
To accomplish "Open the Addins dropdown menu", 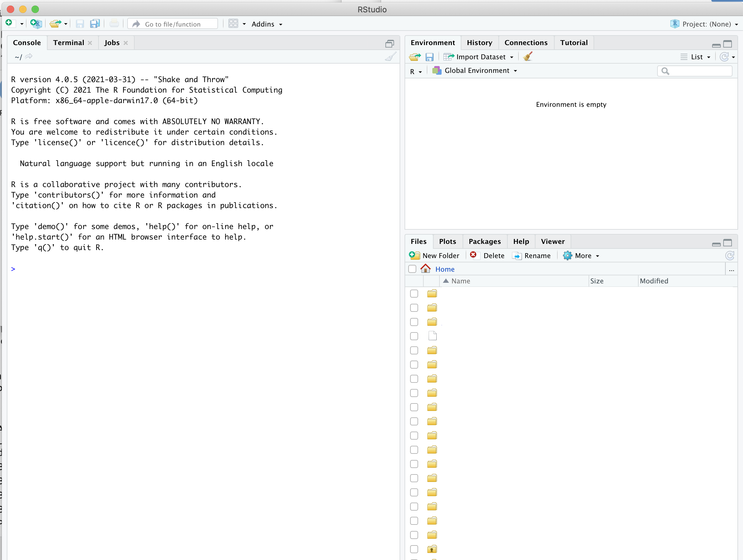I will [x=267, y=24].
